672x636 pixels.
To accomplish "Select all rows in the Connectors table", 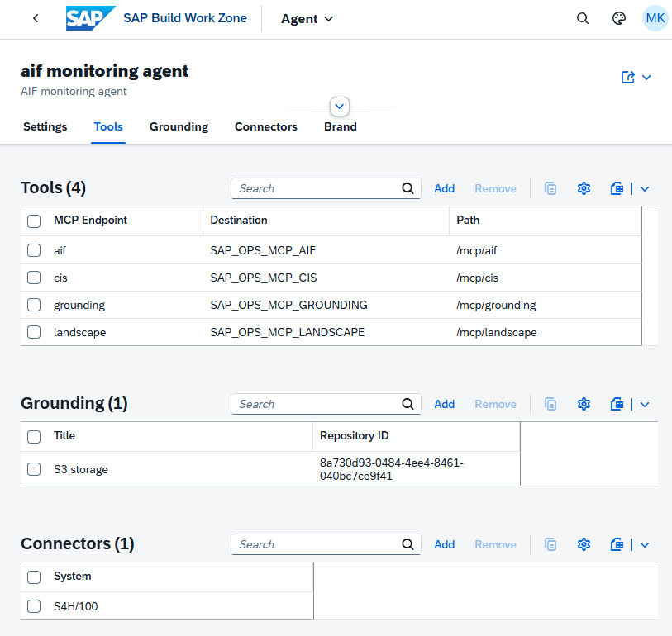I will coord(34,577).
